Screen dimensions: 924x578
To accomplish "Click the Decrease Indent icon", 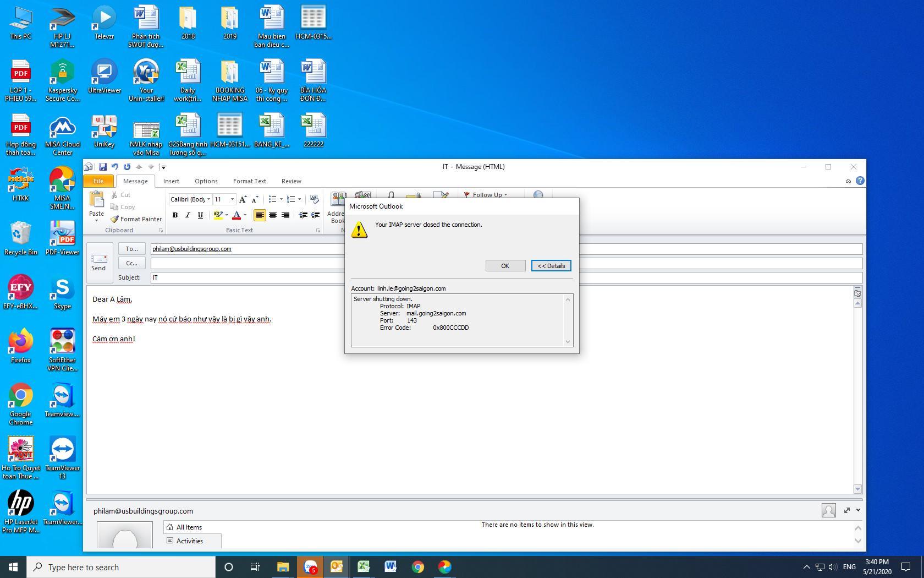I will [303, 215].
